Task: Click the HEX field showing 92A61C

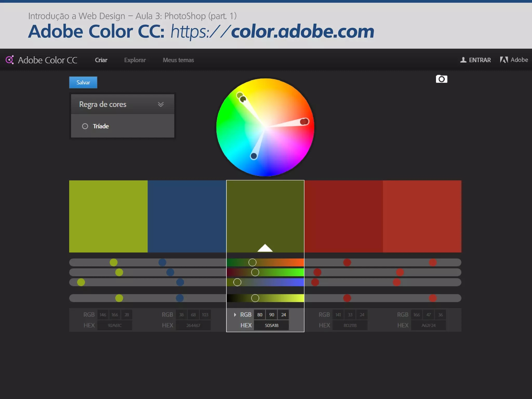Action: (115, 325)
